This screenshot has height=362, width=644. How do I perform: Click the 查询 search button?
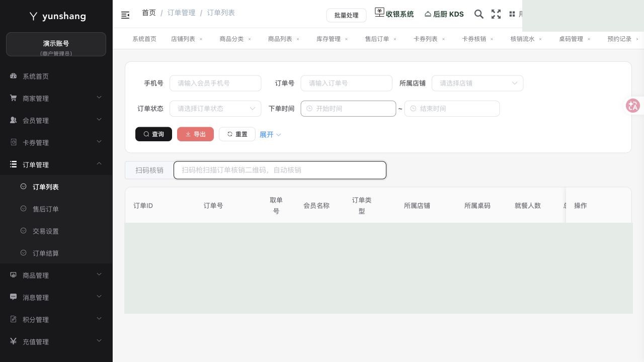click(153, 134)
